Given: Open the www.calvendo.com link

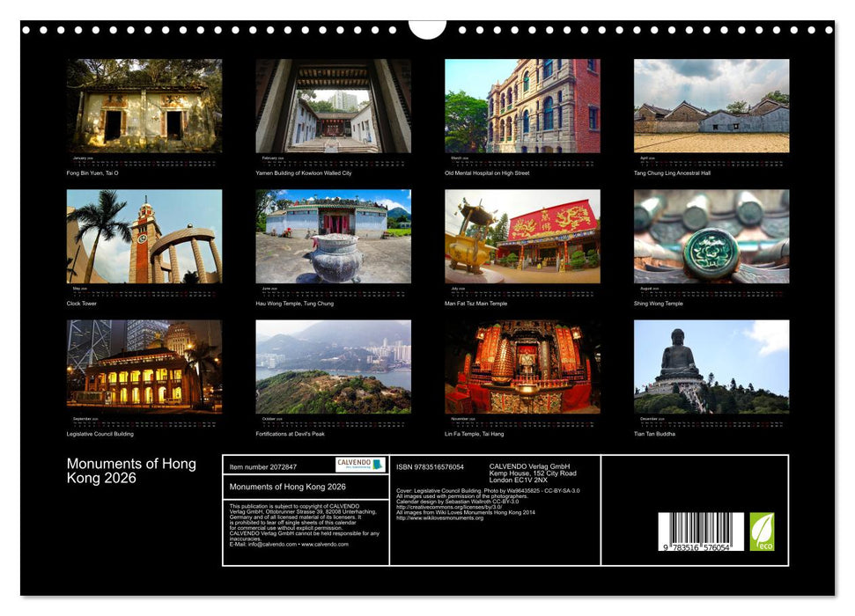Looking at the screenshot, I should pyautogui.click(x=325, y=545).
